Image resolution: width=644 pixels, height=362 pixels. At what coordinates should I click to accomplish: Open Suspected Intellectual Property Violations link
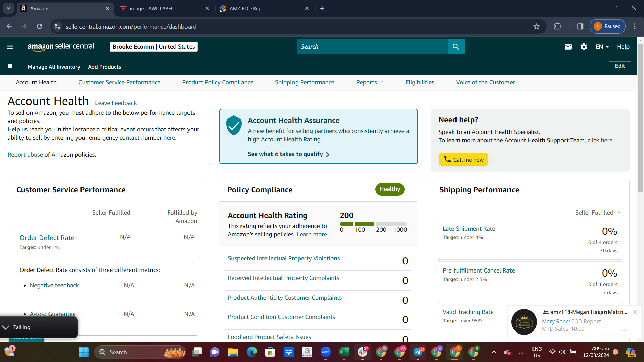(x=284, y=258)
